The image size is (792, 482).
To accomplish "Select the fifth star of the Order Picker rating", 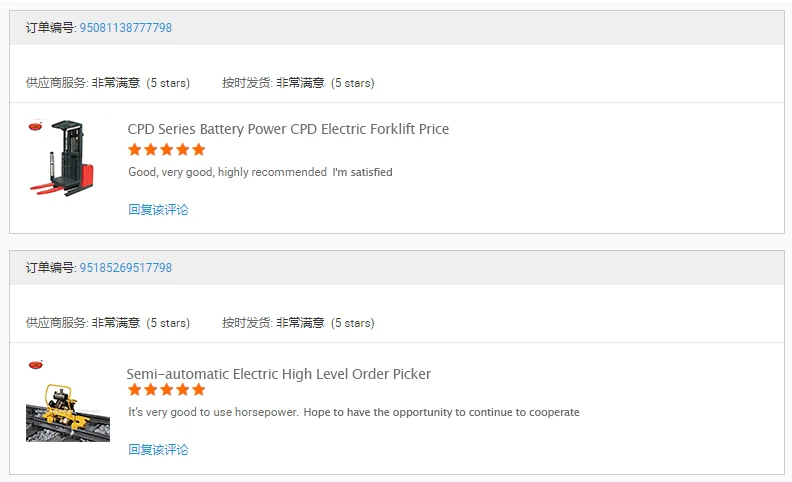I will pos(199,390).
